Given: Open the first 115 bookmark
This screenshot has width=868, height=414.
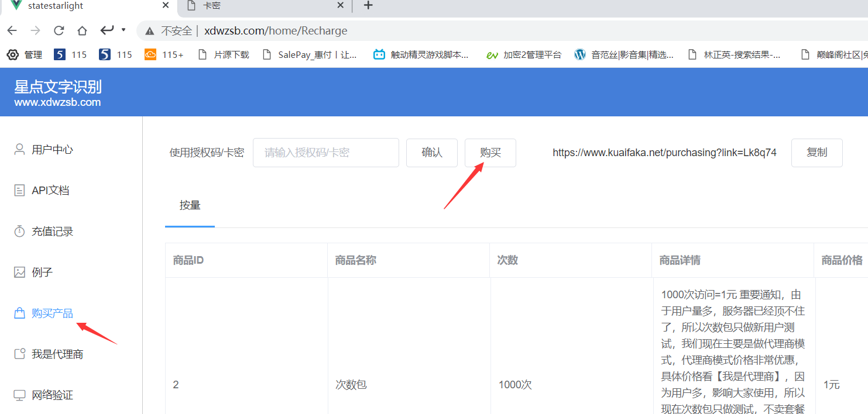Looking at the screenshot, I should tap(70, 54).
